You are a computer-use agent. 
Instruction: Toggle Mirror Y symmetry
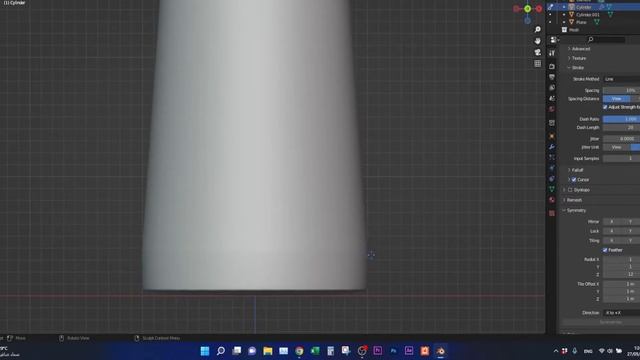pos(630,222)
